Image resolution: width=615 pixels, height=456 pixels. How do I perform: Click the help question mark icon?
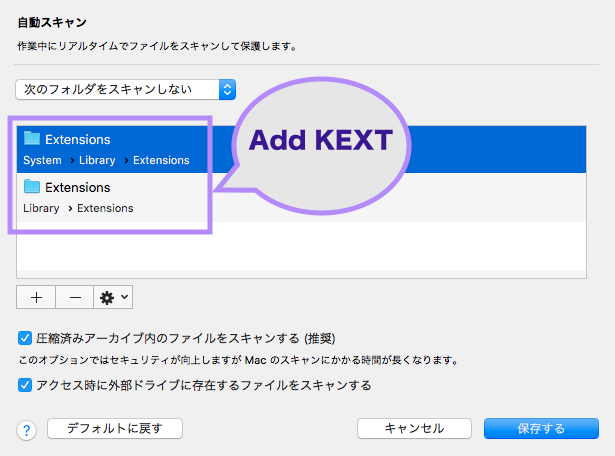(x=27, y=430)
